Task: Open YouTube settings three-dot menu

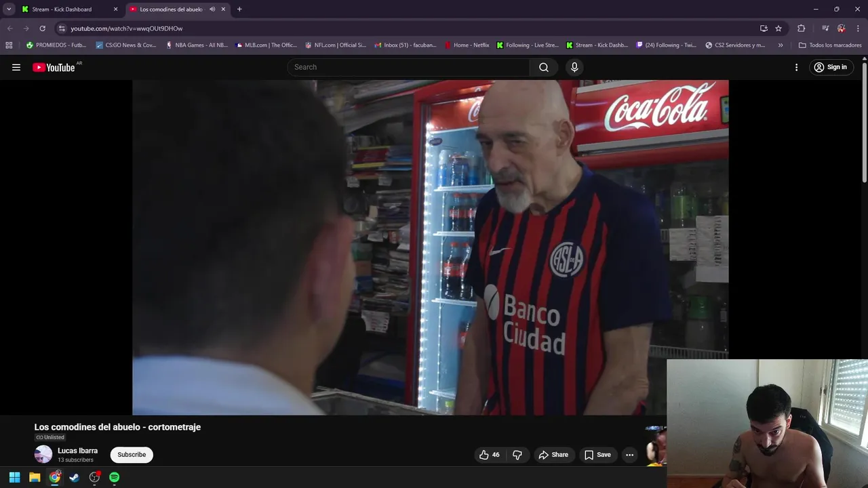Action: tap(797, 67)
